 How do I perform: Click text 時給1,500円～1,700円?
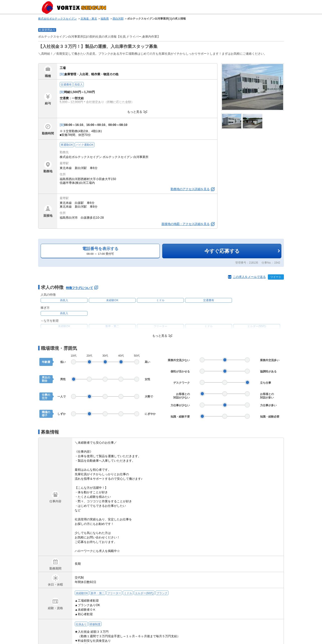[79, 92]
